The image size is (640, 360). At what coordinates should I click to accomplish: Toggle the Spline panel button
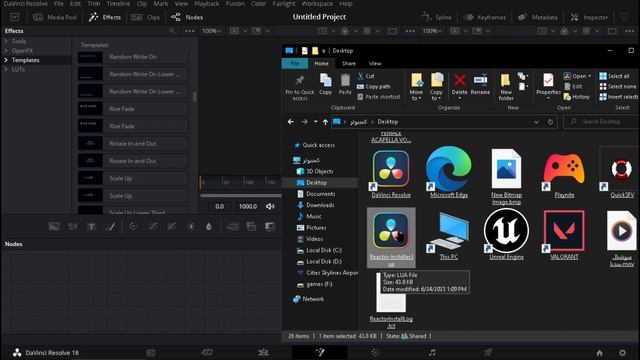(x=436, y=17)
